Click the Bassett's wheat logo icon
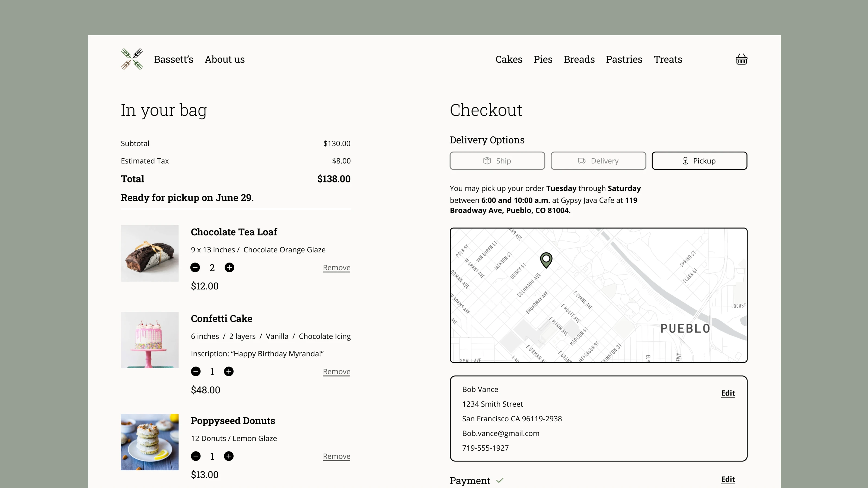The width and height of the screenshot is (868, 488). pyautogui.click(x=132, y=59)
